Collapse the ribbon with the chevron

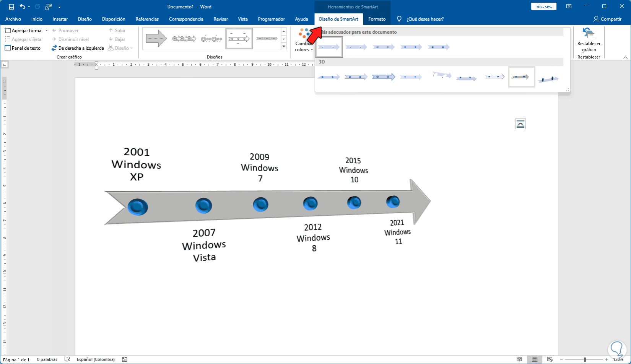[x=625, y=57]
